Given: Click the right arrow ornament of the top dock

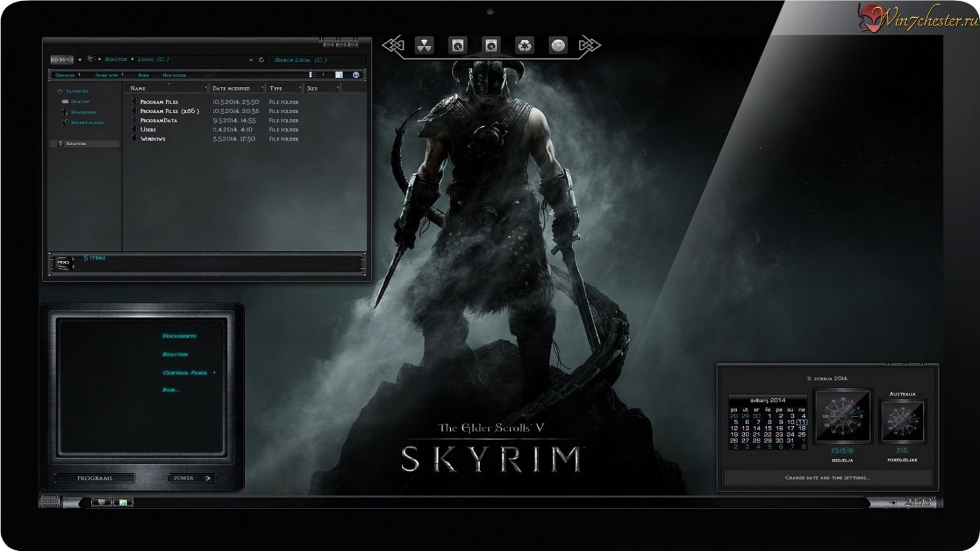Looking at the screenshot, I should click(x=589, y=45).
